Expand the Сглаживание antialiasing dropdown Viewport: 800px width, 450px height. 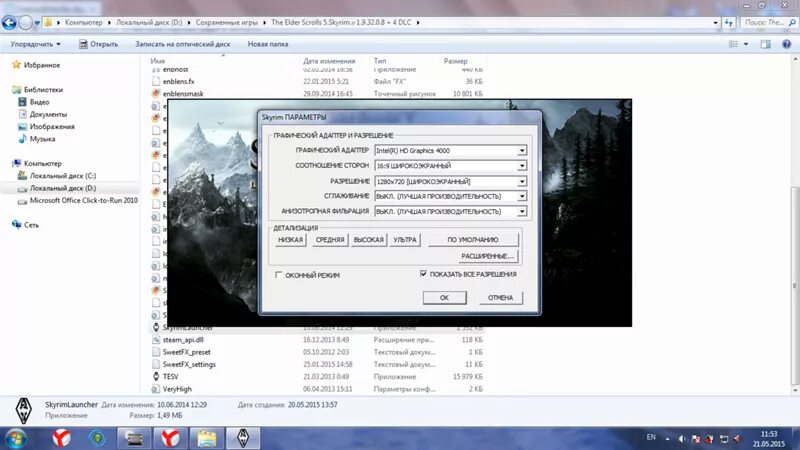451,196
